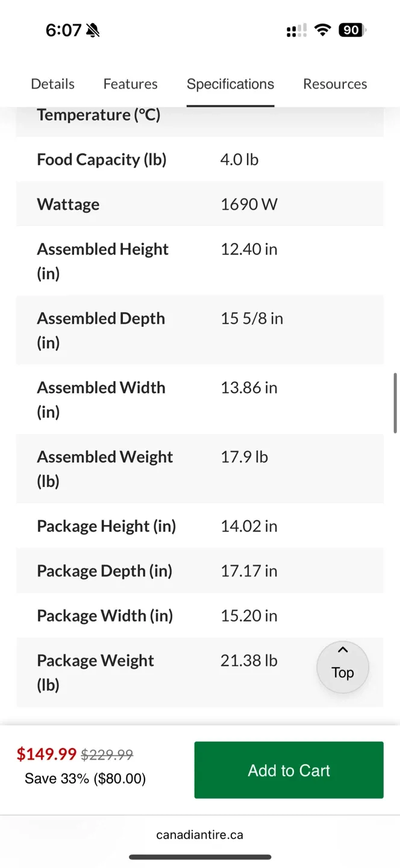
Task: Switch to the Features tab
Action: tap(130, 84)
